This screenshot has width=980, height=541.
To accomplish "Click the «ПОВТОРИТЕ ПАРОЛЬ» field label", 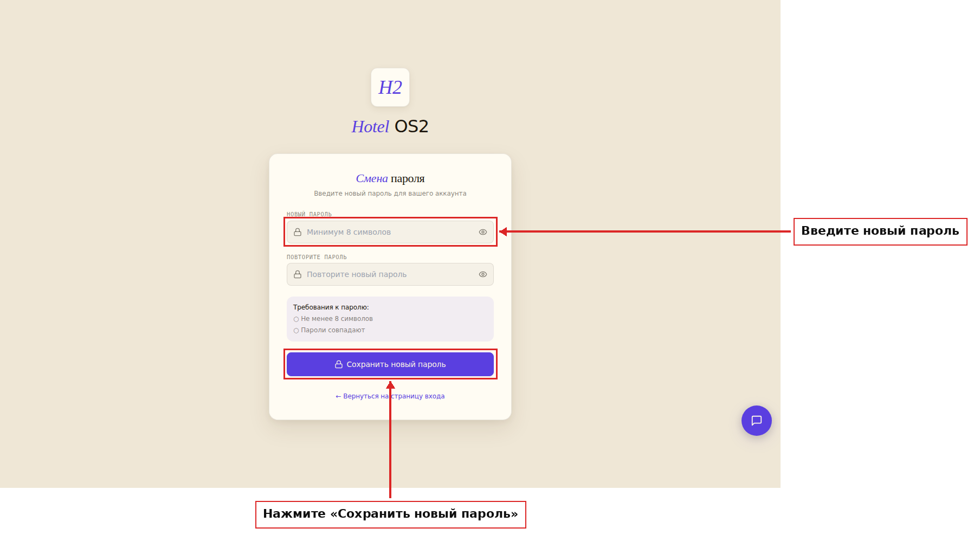I will click(317, 257).
